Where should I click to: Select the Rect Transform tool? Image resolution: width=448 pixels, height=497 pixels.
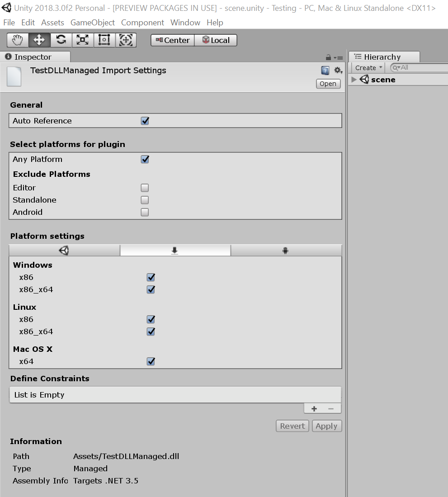(104, 40)
